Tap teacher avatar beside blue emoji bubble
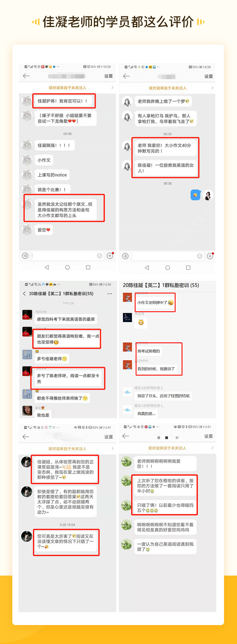Screen dimensions: 237x644 pyautogui.click(x=208, y=195)
